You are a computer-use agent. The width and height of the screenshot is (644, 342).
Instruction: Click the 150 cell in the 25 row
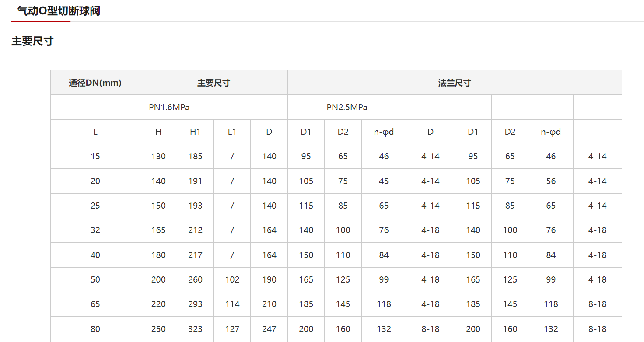tap(158, 206)
